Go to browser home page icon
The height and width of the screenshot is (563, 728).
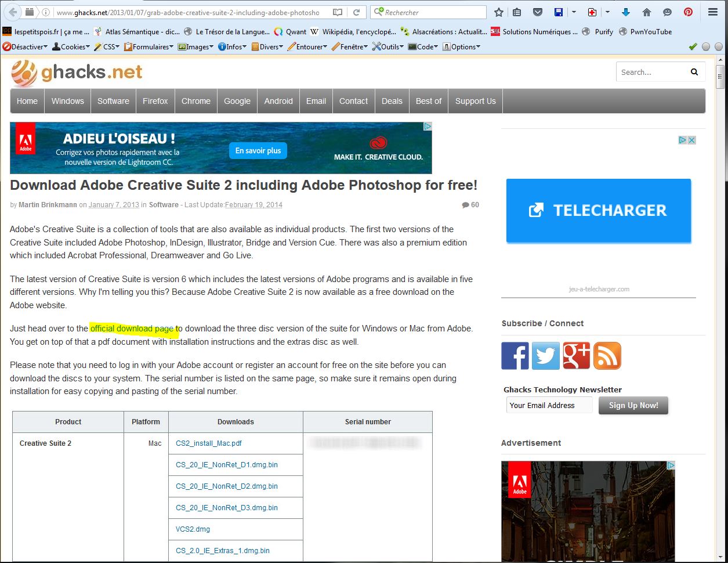pyautogui.click(x=647, y=12)
